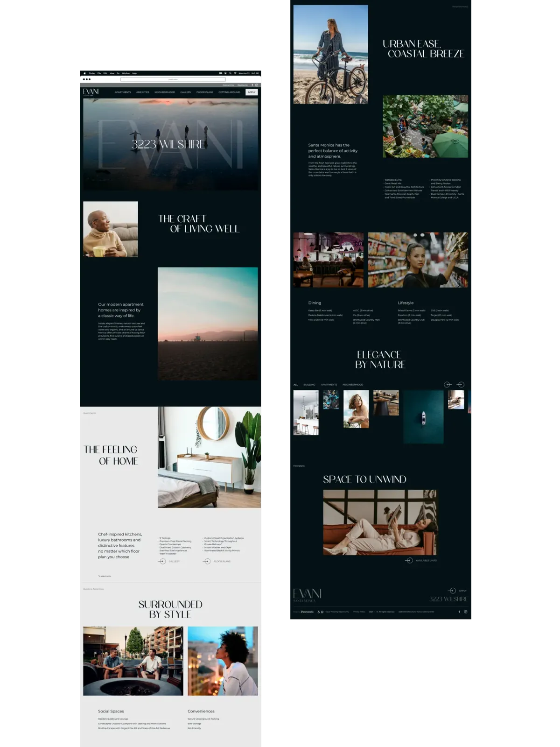The width and height of the screenshot is (560, 747).
Task: Click the woman reading on couch image
Action: (380, 522)
